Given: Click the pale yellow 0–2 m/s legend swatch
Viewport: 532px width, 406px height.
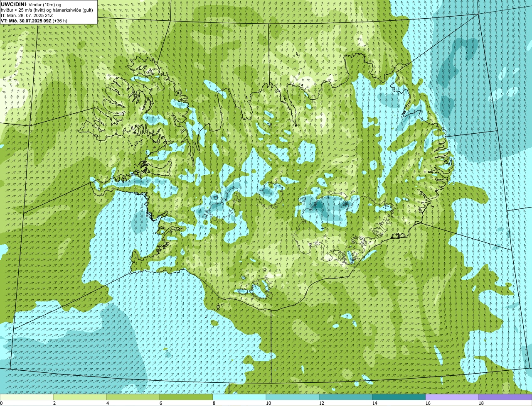Looking at the screenshot, I should point(27,397).
